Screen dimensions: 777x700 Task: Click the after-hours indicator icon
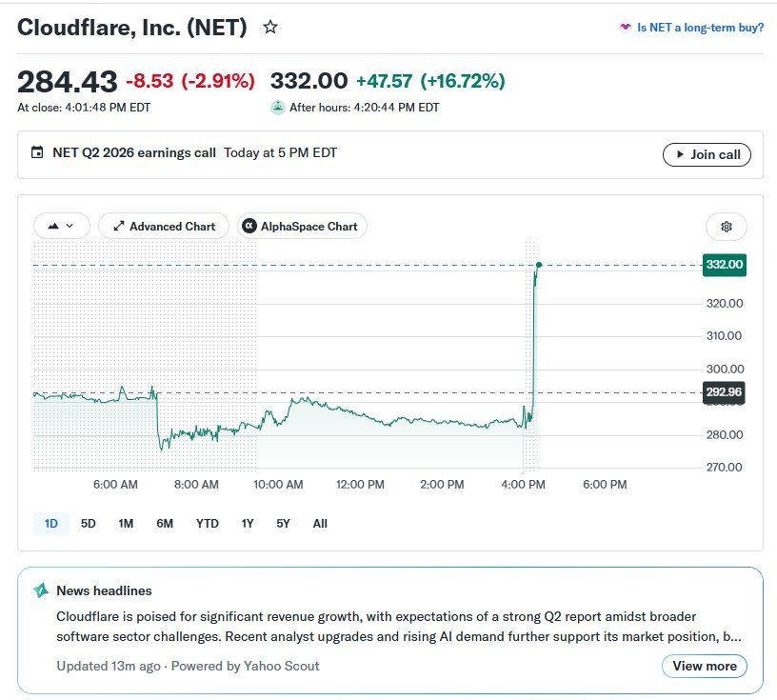point(277,107)
